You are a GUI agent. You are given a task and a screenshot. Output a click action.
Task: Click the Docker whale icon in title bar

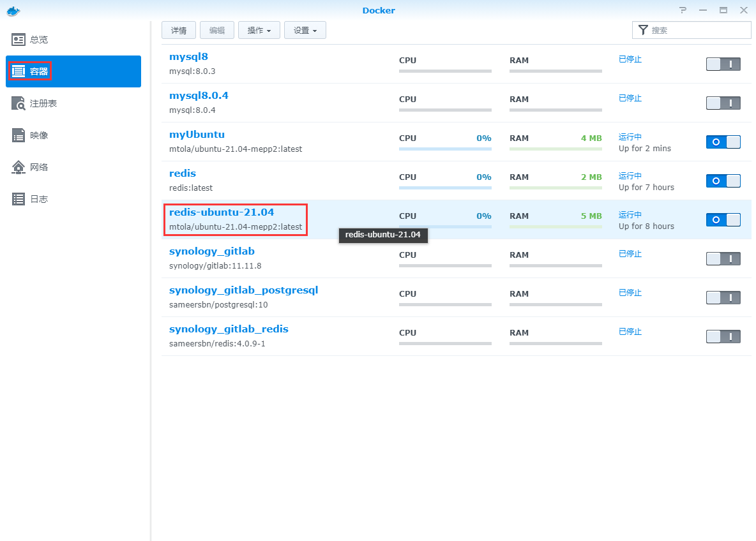tap(13, 10)
